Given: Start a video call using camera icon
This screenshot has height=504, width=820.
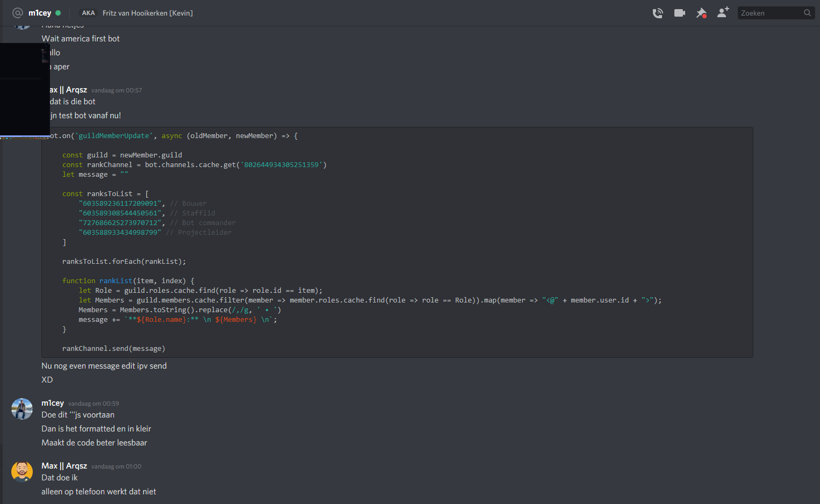Looking at the screenshot, I should (679, 13).
